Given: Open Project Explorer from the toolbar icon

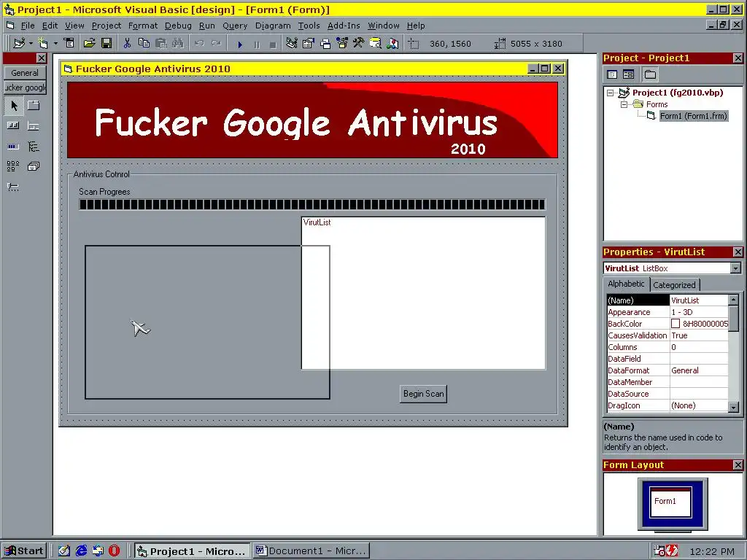Looking at the screenshot, I should (292, 43).
